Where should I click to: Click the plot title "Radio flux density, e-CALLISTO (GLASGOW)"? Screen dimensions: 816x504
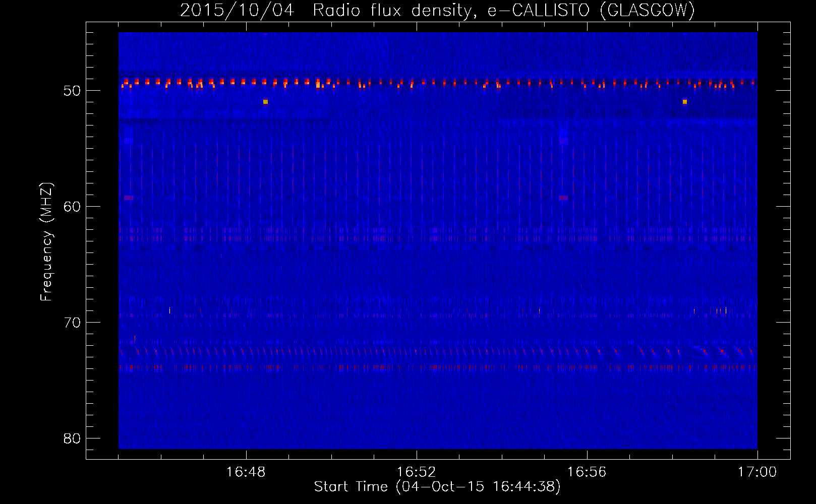[x=504, y=10]
